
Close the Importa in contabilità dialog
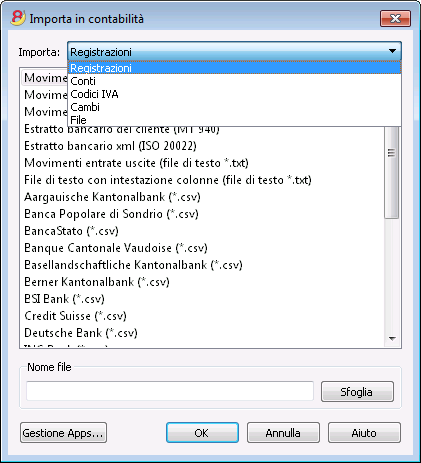tap(395, 18)
